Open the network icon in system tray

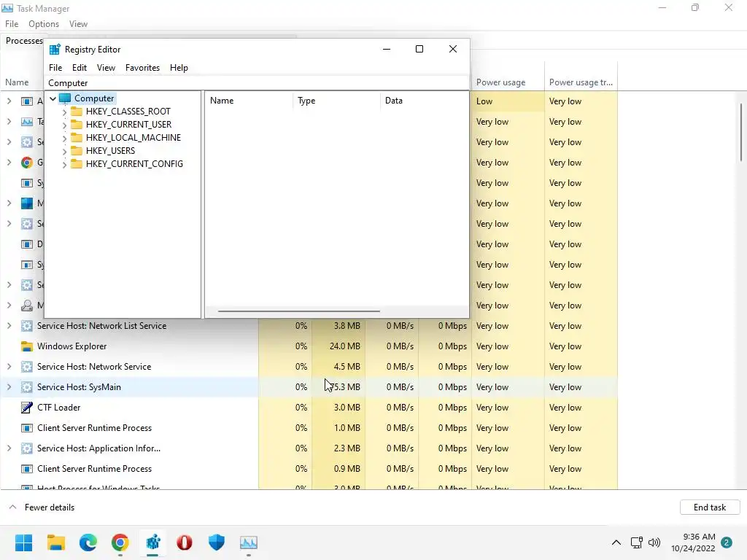tap(636, 542)
